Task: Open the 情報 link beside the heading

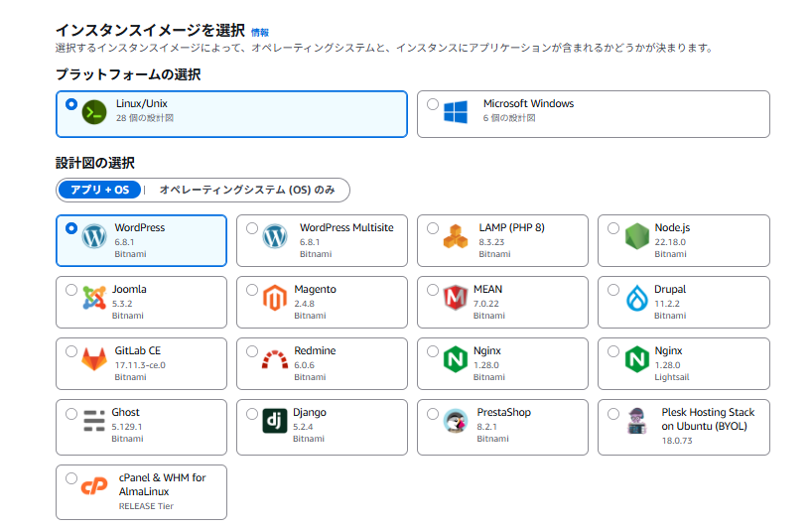Action: click(260, 32)
